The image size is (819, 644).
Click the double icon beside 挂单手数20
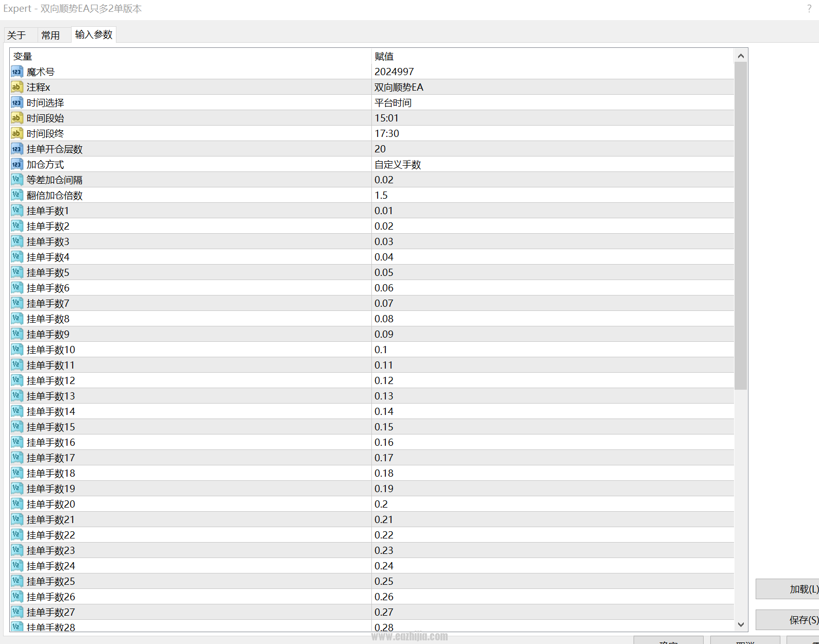pyautogui.click(x=17, y=504)
